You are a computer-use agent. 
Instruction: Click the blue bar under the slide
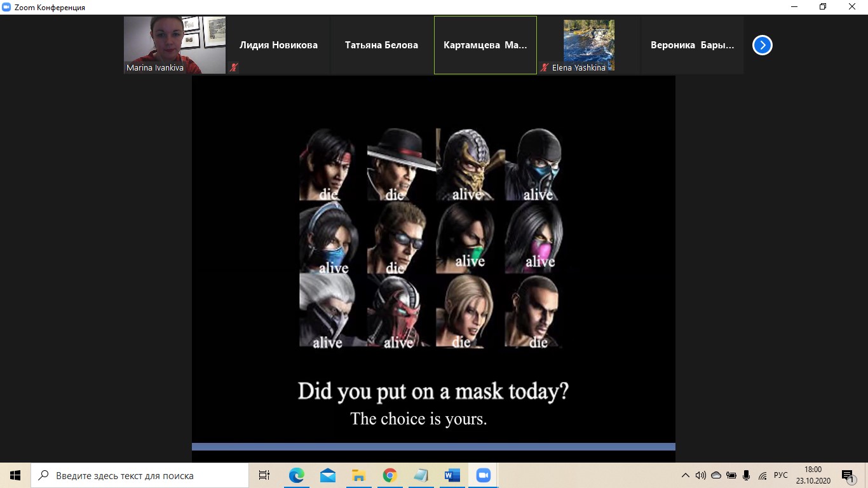[433, 447]
